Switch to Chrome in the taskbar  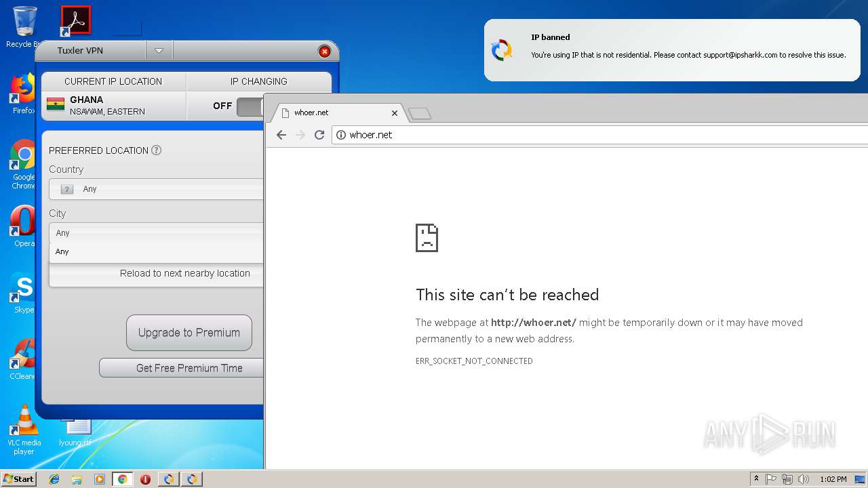[x=122, y=479]
